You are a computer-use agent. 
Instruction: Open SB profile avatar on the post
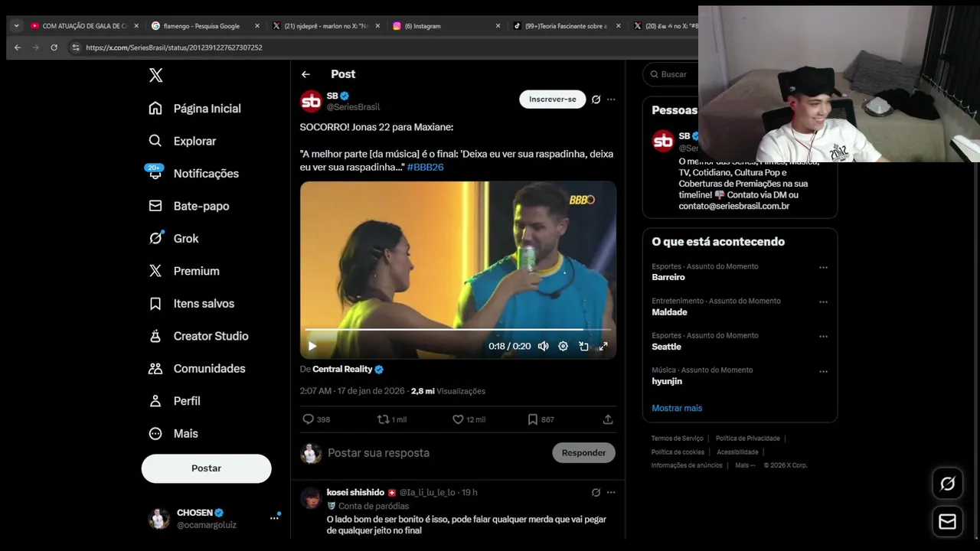[311, 101]
